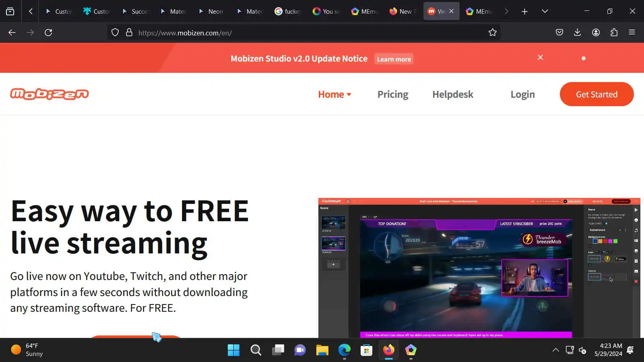Go back to the previous page
The image size is (644, 362).
(x=12, y=33)
